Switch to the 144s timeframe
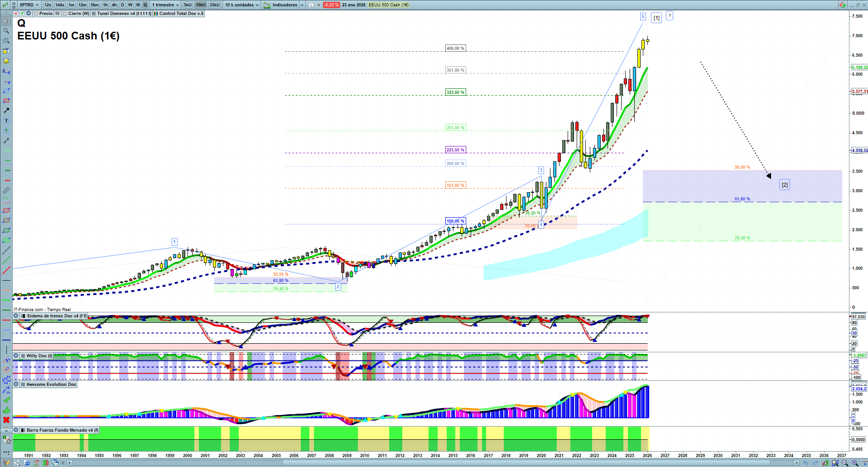The image size is (868, 467). (x=60, y=5)
